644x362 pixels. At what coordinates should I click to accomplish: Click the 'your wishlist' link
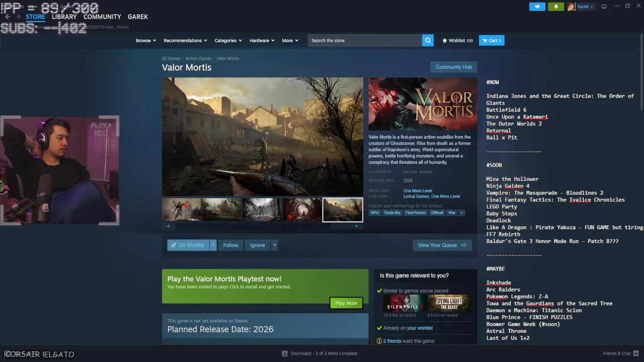pyautogui.click(x=420, y=328)
